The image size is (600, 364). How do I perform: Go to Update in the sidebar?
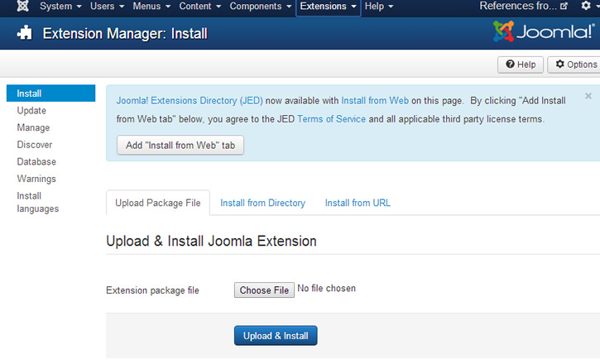31,111
